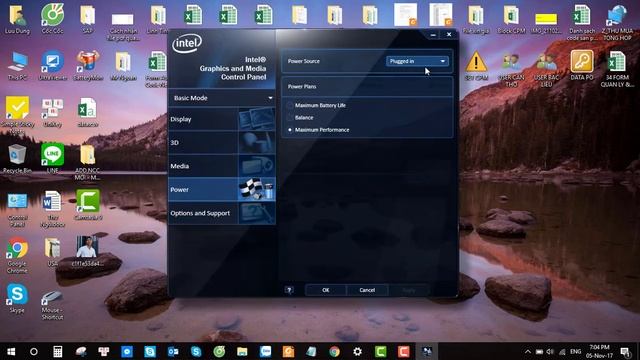Open Options and Support section
This screenshot has height=360, width=640.
point(222,213)
